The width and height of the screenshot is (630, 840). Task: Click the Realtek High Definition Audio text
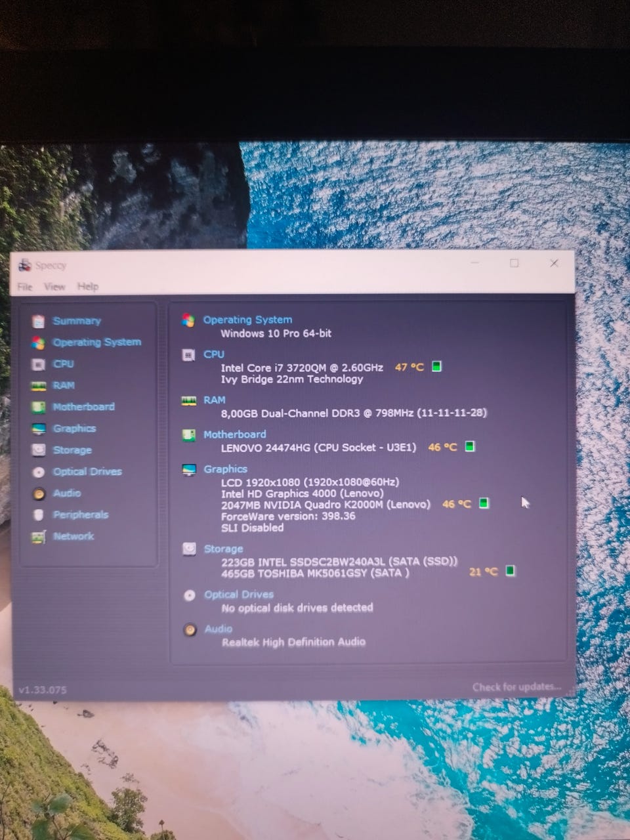pyautogui.click(x=294, y=642)
